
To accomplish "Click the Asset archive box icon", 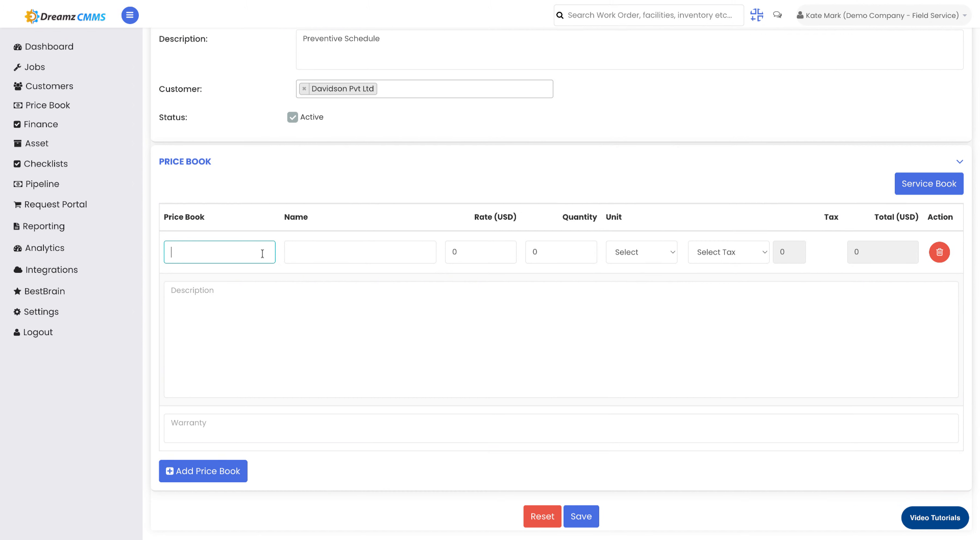I will (18, 144).
